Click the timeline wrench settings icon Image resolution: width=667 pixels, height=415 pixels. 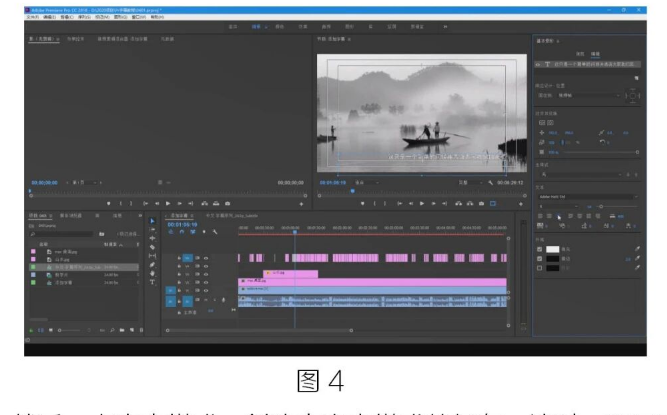click(x=215, y=232)
